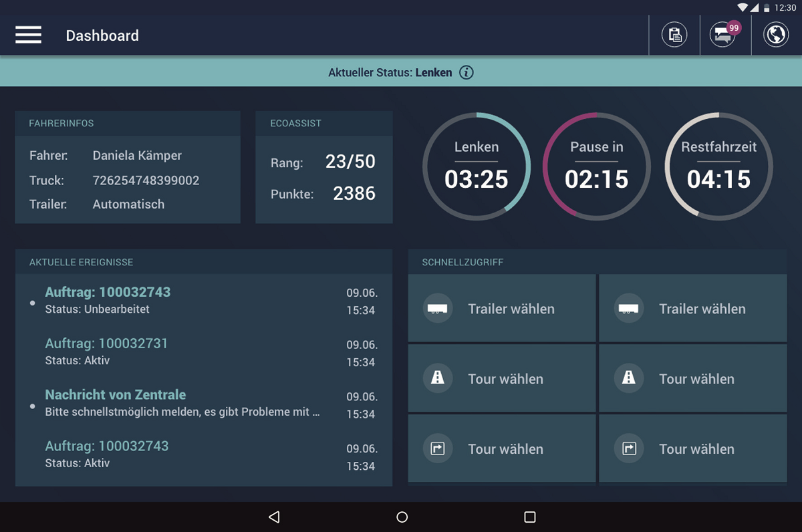
Task: Click the Ecoassist Rang 23/50 value
Action: click(350, 162)
